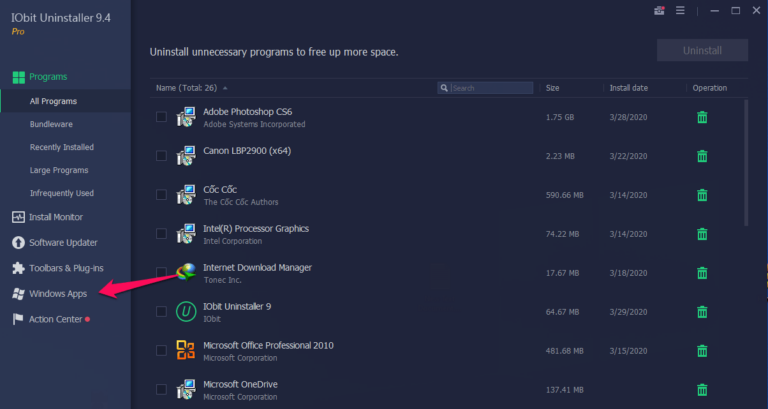
Task: Open the hamburger options menu
Action: click(x=680, y=11)
